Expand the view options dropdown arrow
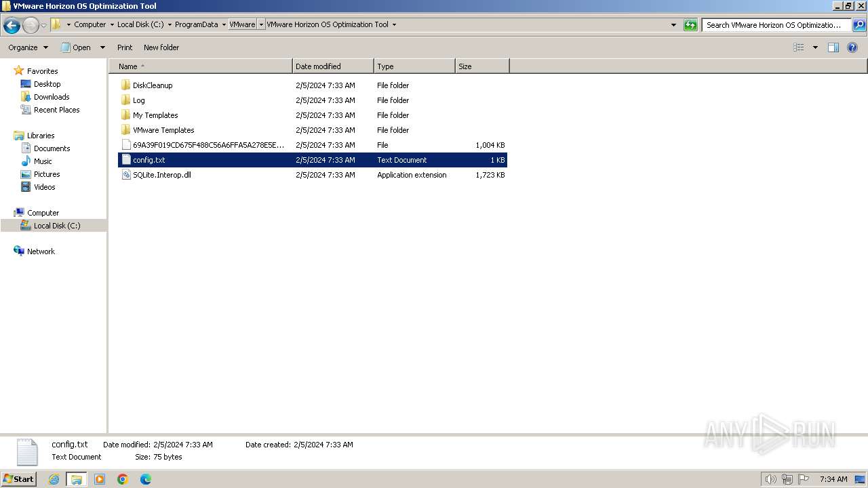868x488 pixels. tap(815, 47)
